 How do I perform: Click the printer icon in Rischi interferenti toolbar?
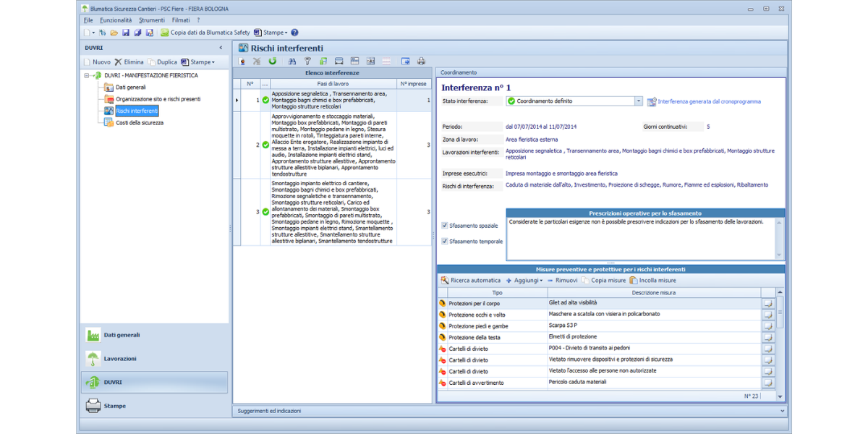tap(422, 61)
